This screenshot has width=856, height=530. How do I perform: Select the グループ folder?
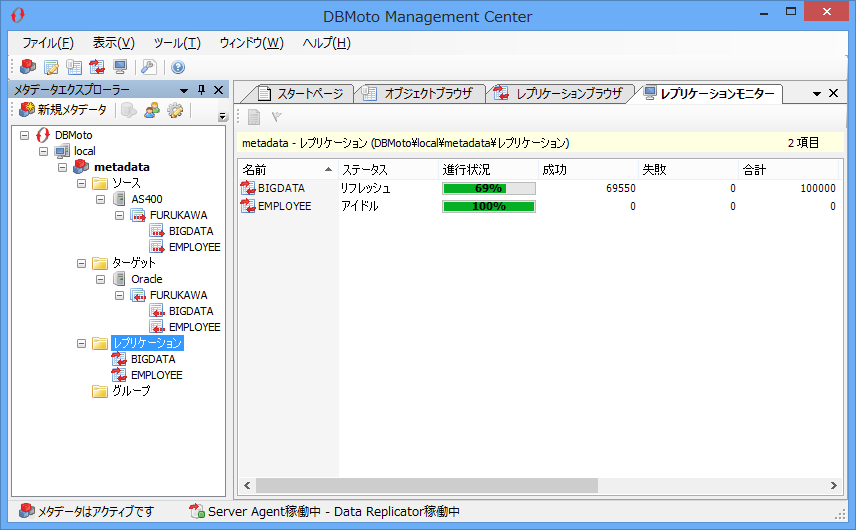[x=131, y=391]
